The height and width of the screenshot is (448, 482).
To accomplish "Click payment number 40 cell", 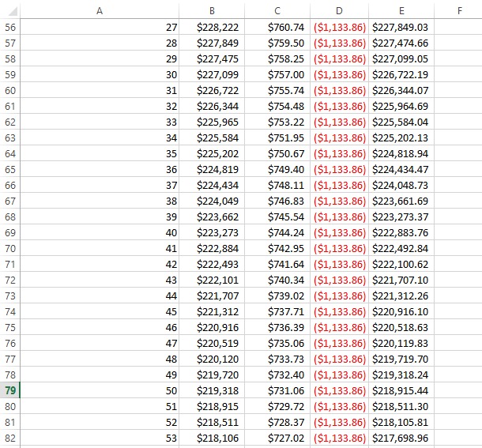I will 100,233.
